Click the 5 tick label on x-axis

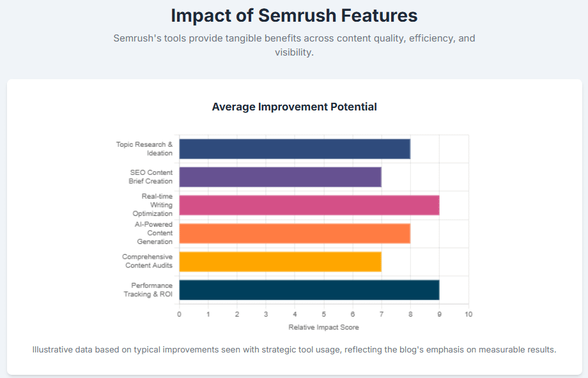tap(323, 314)
